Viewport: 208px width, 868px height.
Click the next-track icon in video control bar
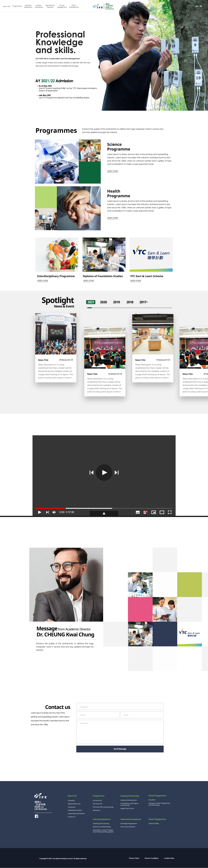(47, 512)
